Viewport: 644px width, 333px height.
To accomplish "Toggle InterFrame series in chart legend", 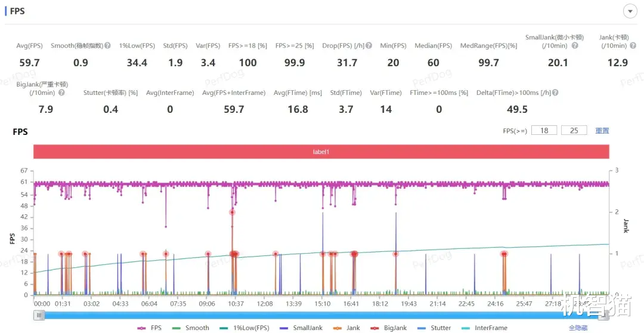I will [x=484, y=328].
